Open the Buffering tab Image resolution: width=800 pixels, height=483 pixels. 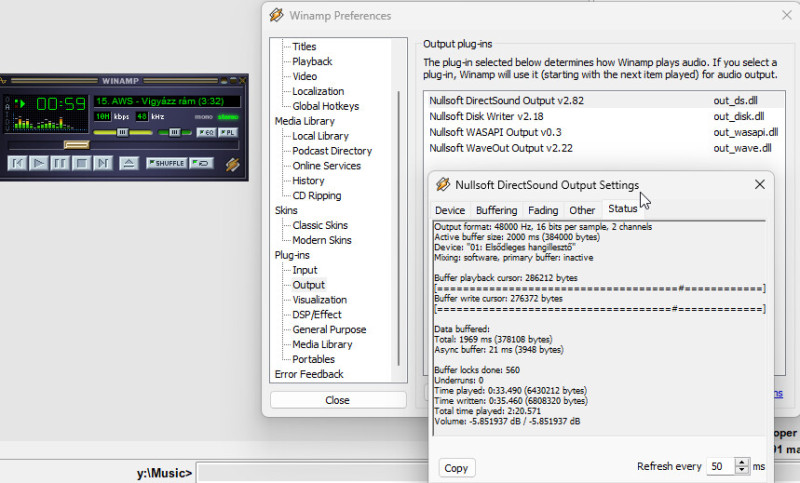(496, 210)
